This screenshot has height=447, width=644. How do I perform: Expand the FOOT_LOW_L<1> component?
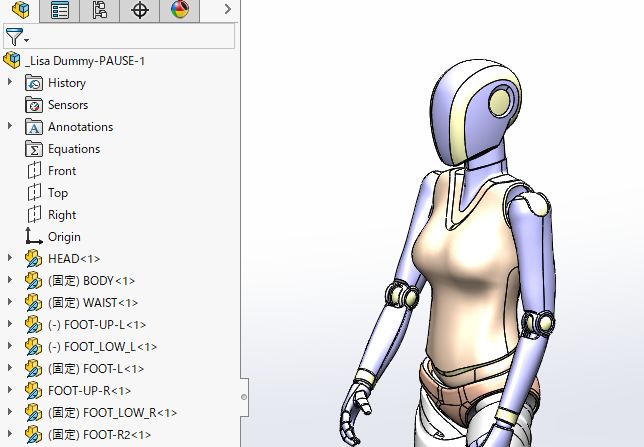[10, 346]
